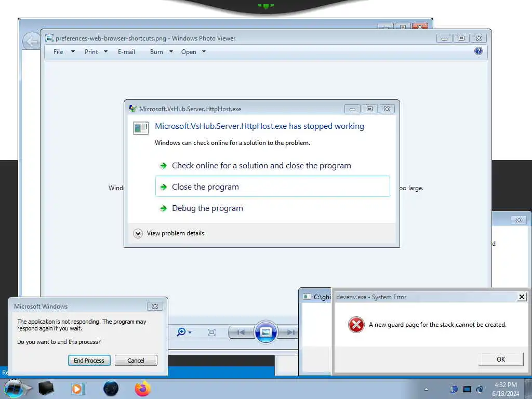The image size is (532, 399).
Task: Cancel the not responding dialog
Action: click(x=136, y=361)
